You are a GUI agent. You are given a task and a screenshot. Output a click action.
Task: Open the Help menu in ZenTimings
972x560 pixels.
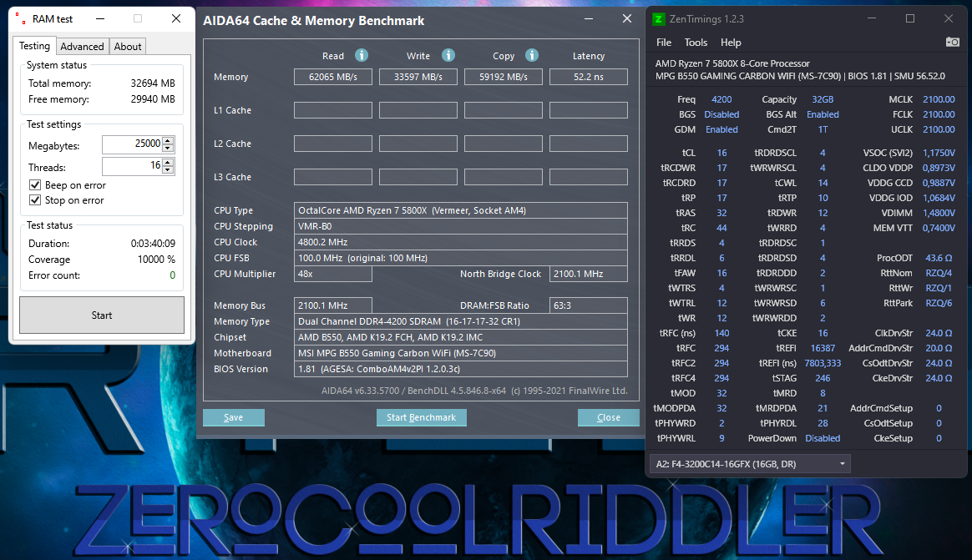click(x=731, y=42)
